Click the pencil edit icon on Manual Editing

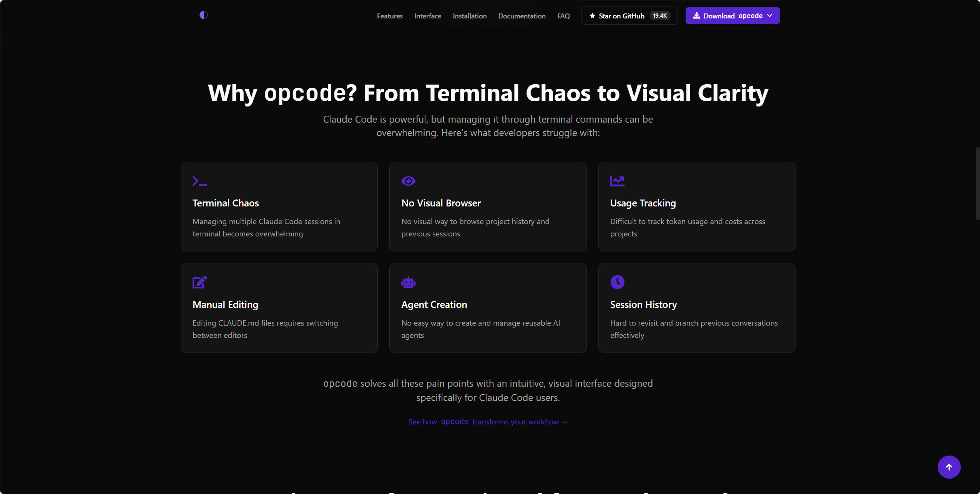tap(199, 282)
